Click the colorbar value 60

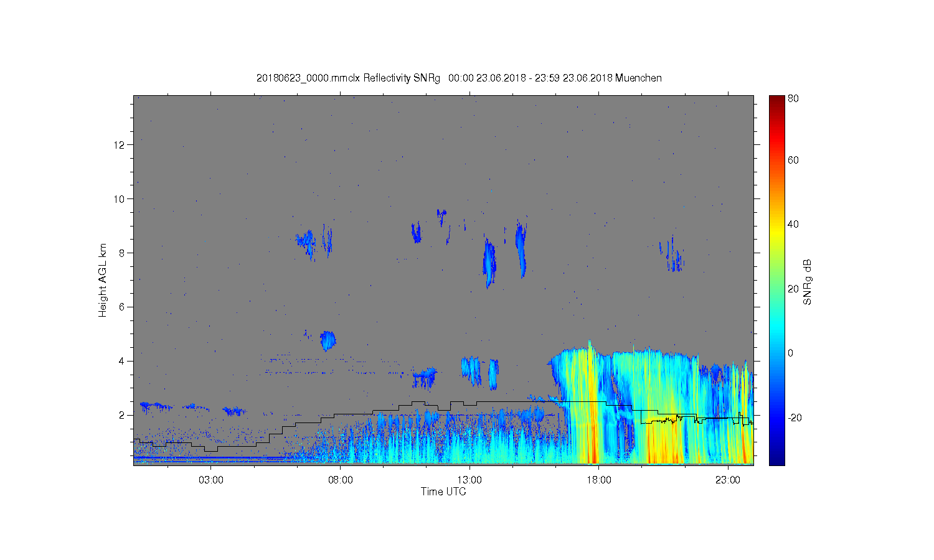tap(793, 160)
